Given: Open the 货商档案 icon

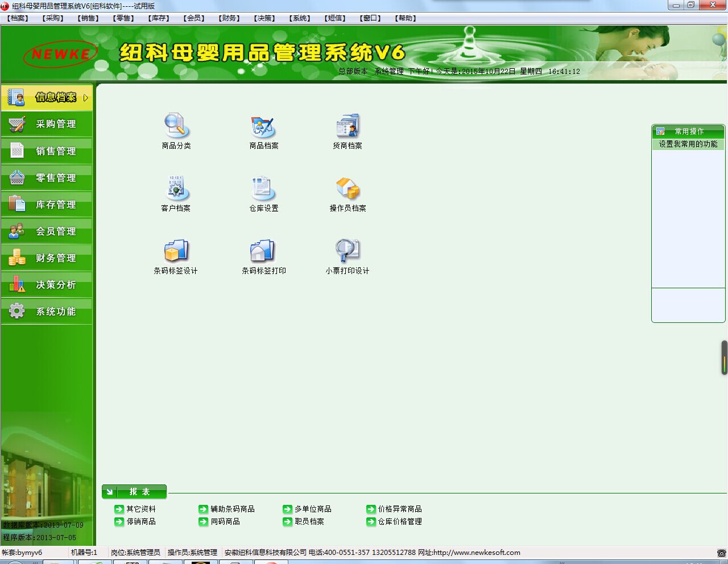Looking at the screenshot, I should (348, 126).
